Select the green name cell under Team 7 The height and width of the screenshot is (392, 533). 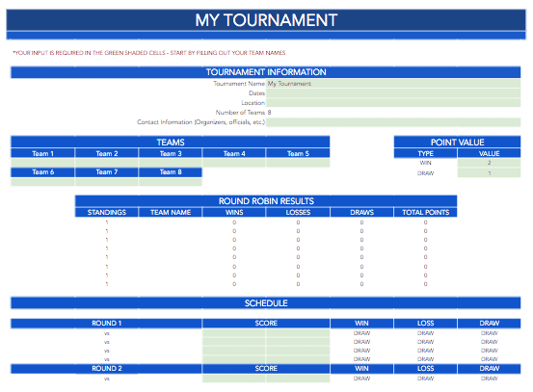click(106, 182)
